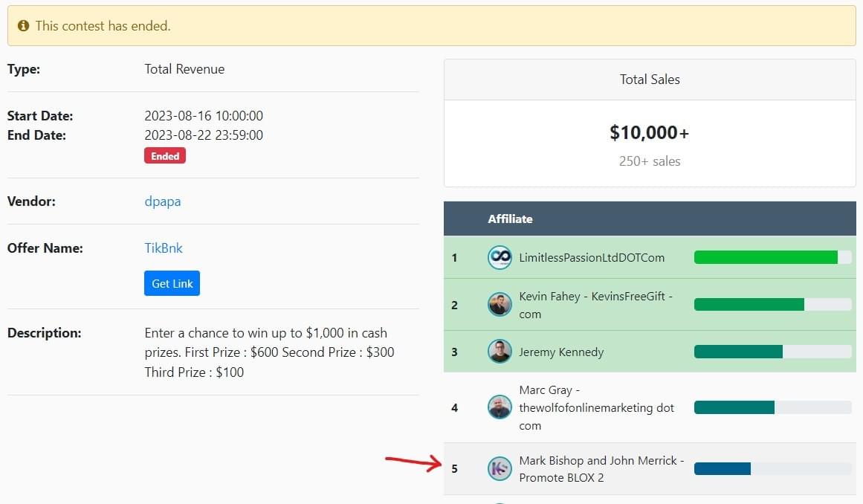Click the first place green progress bar
Screen dimensions: 863x504
766,257
